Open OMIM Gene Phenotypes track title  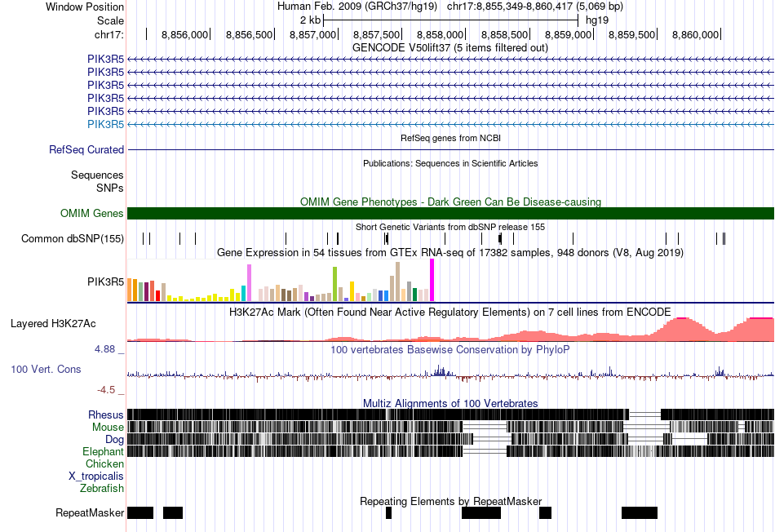(x=450, y=202)
